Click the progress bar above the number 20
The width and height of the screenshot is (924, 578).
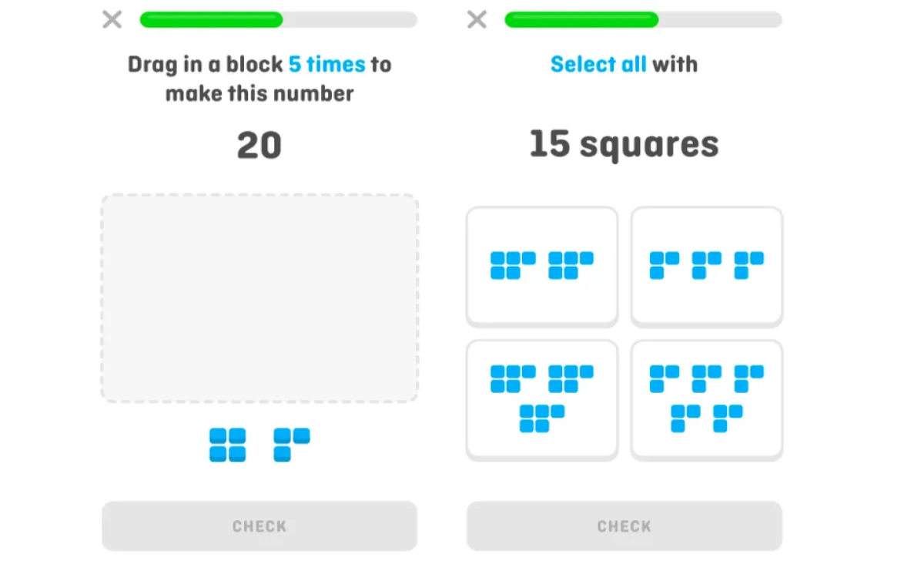coord(278,20)
